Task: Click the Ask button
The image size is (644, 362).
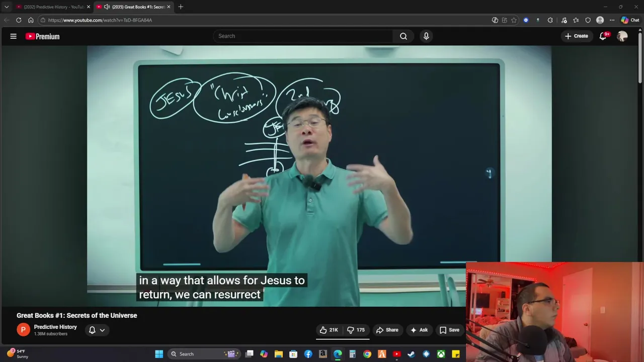Action: [x=419, y=330]
